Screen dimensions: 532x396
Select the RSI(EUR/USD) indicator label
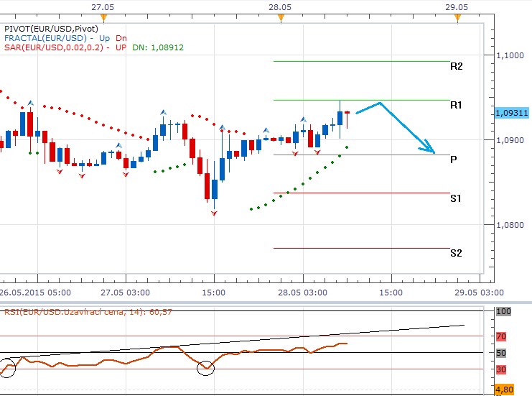point(88,312)
